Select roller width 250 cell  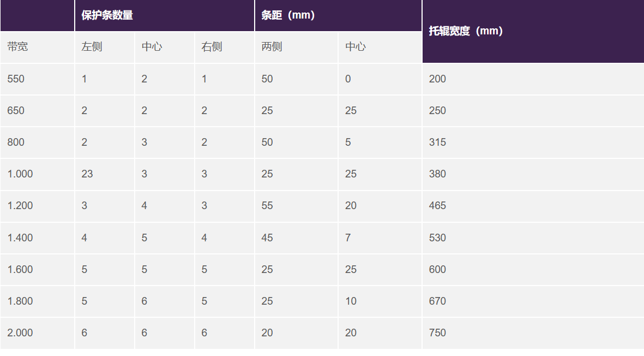coord(533,111)
